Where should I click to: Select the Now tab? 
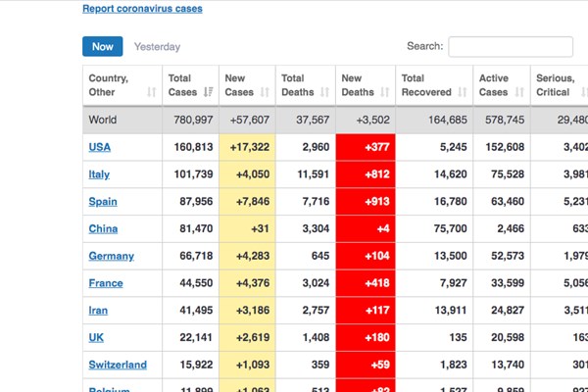102,46
